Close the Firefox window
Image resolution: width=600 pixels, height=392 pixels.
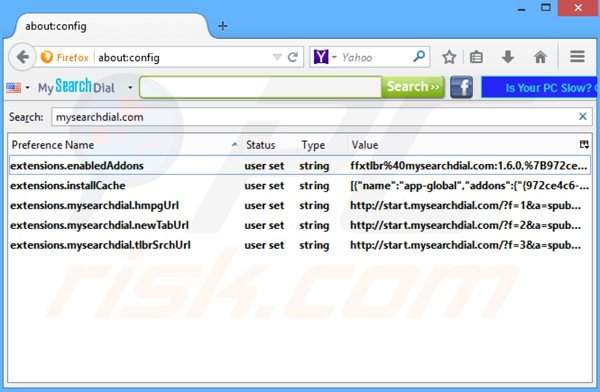(578, 8)
